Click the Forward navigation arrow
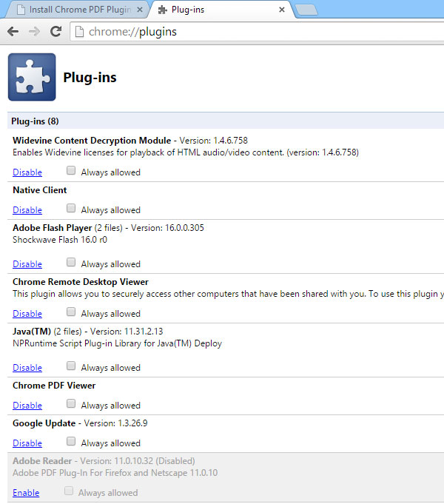The width and height of the screenshot is (444, 504). click(x=34, y=32)
